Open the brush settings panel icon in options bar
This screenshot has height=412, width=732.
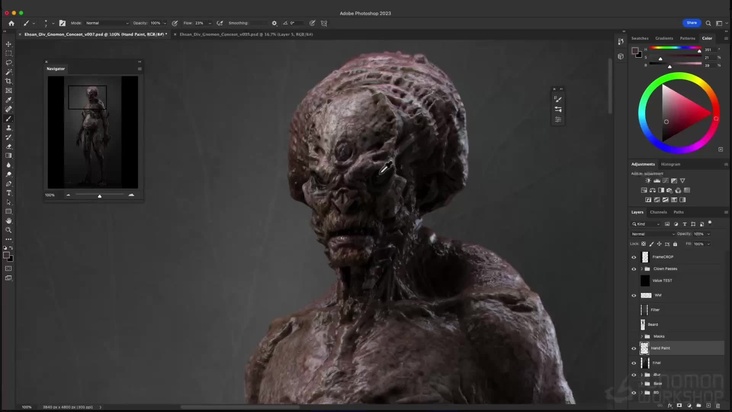point(62,23)
